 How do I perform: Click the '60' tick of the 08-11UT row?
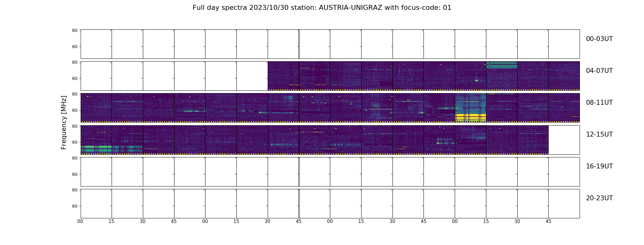click(75, 110)
